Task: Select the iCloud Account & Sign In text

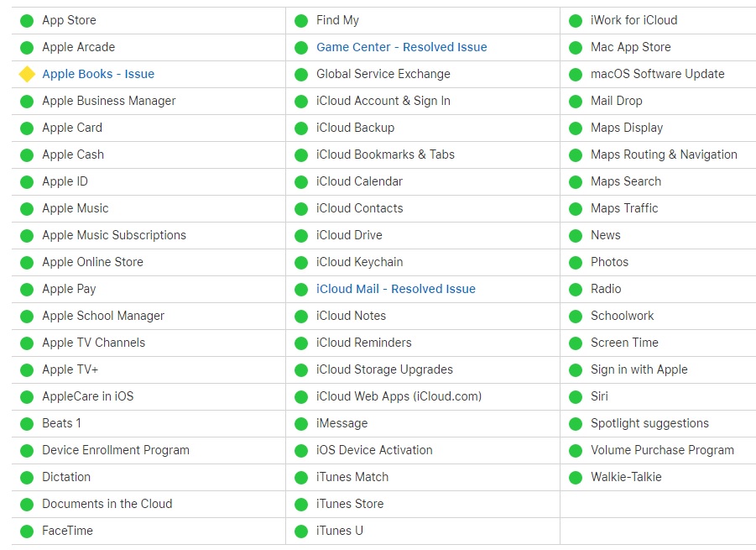Action: pyautogui.click(x=383, y=101)
